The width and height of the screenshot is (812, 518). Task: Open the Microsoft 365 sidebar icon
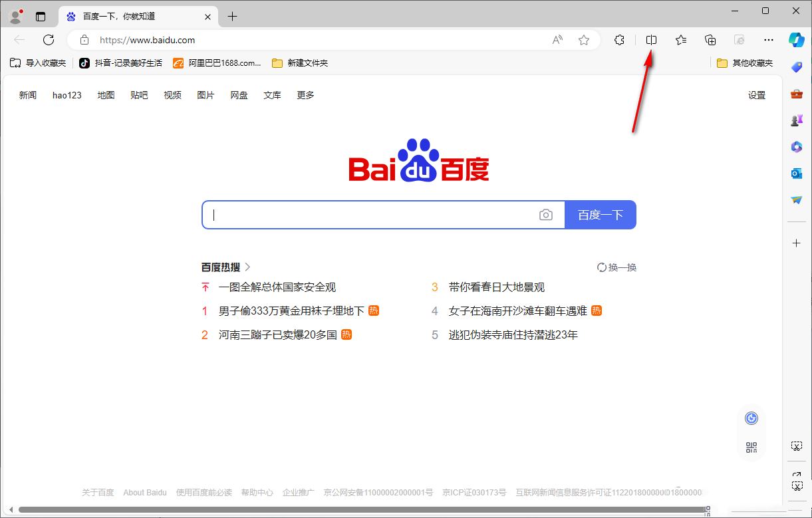[797, 147]
